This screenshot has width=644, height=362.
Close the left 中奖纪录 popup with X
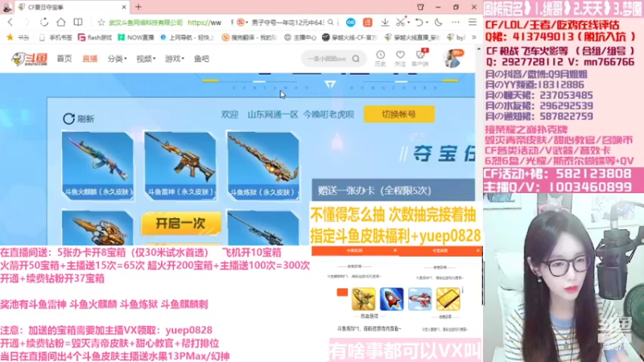tap(394, 250)
